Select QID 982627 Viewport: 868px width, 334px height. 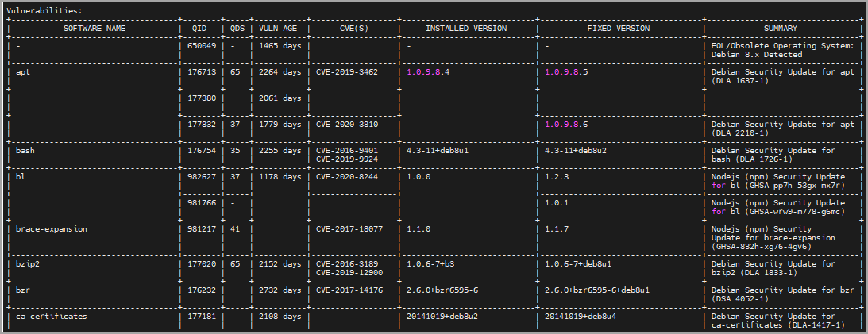(201, 176)
